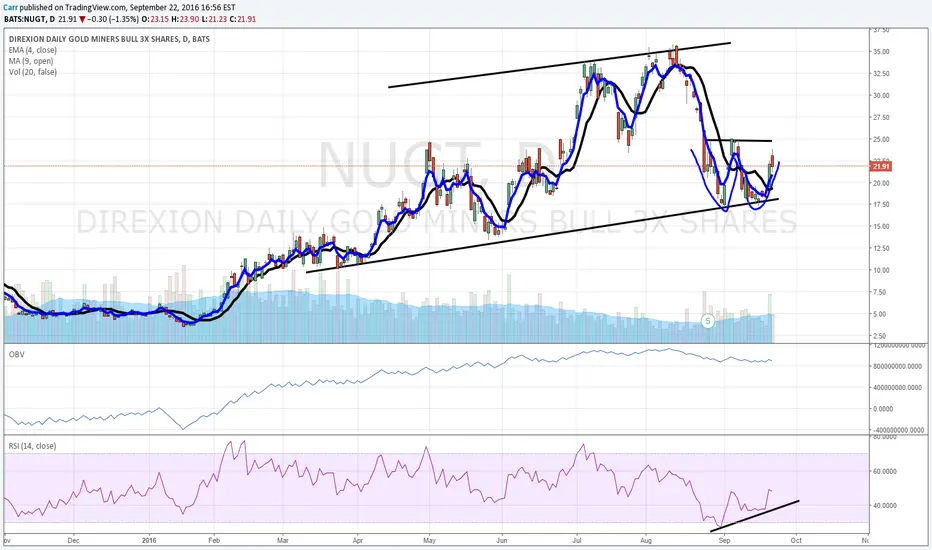Click the 0.0000 OBV axis value
The image size is (932, 550).
click(x=884, y=409)
